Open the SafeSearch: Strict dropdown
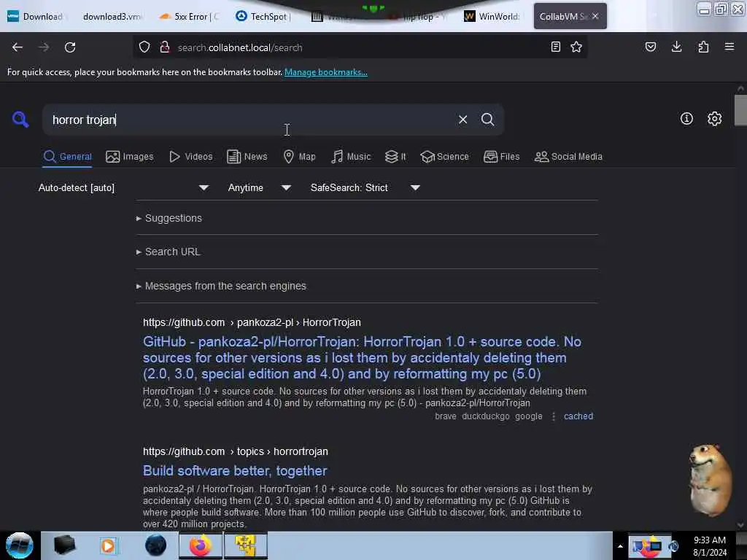747x560 pixels. pos(365,187)
